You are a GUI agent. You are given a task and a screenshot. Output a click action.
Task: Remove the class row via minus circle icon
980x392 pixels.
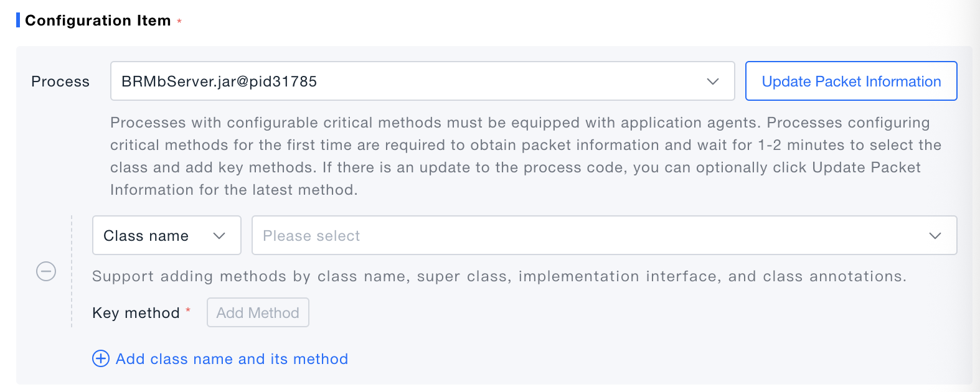click(46, 271)
